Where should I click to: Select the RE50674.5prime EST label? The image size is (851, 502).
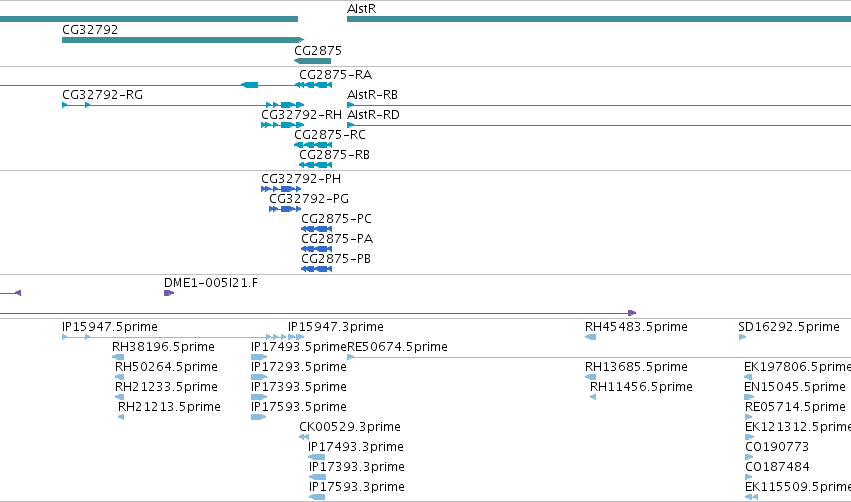pos(397,347)
